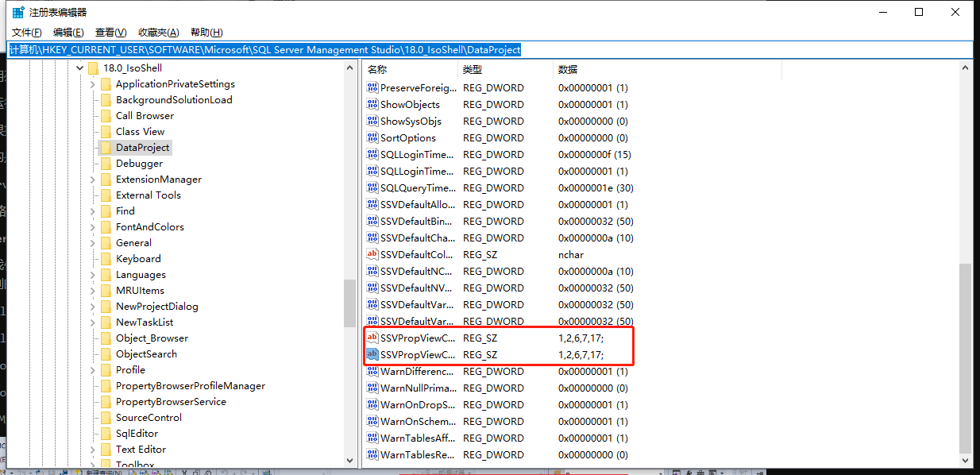Click the DWORD icon next to ShowObjects
The width and height of the screenshot is (980, 475).
(372, 104)
